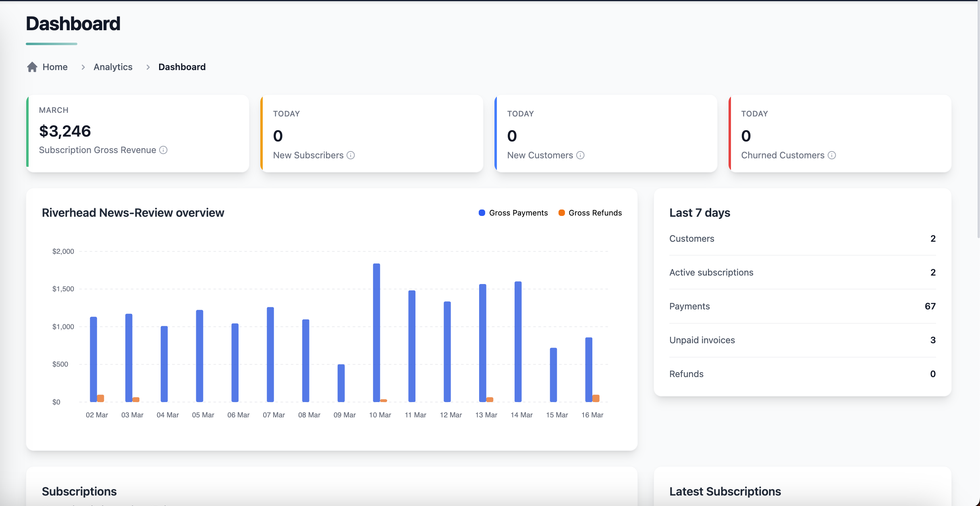The width and height of the screenshot is (980, 506).
Task: Toggle Gross Refunds series in chart legend
Action: tap(595, 213)
